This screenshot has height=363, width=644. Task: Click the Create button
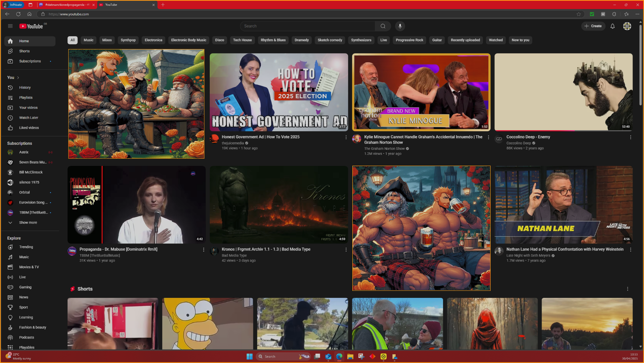point(593,26)
